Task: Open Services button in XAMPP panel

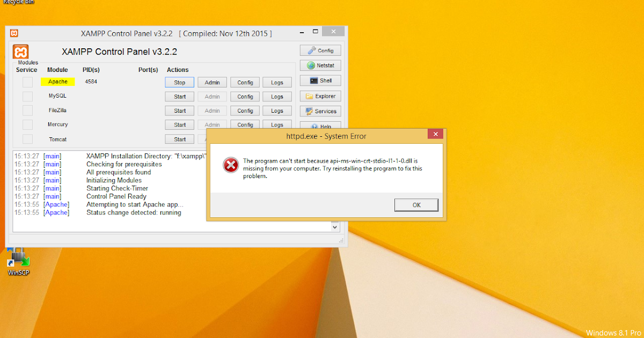Action: 320,111
